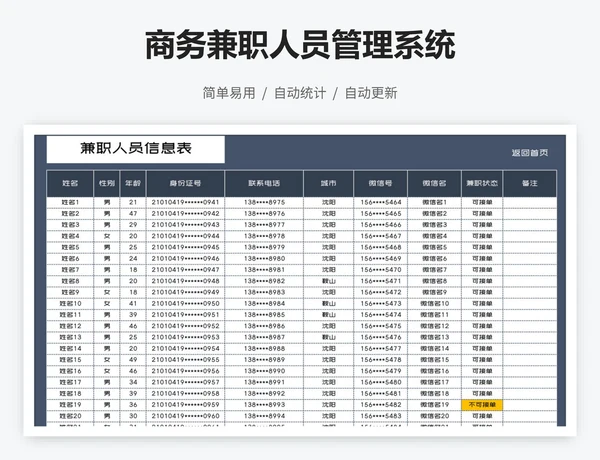The height and width of the screenshot is (460, 600).
Task: Select ID cell 21010419••••••0960
Action: click(186, 416)
